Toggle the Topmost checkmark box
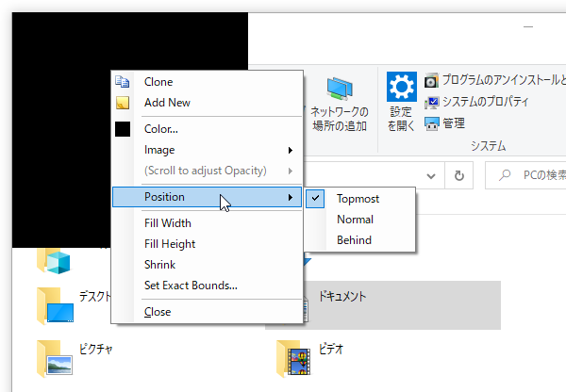 coord(315,198)
